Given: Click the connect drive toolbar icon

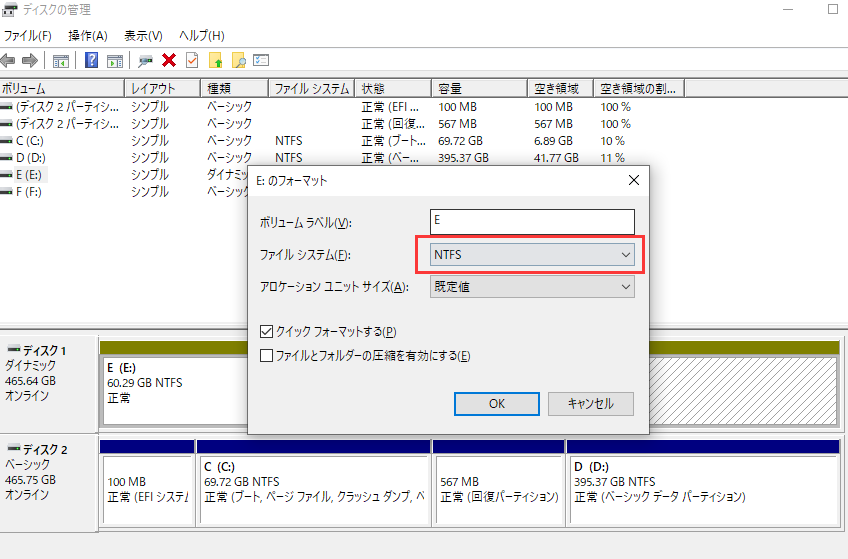Looking at the screenshot, I should tap(146, 60).
